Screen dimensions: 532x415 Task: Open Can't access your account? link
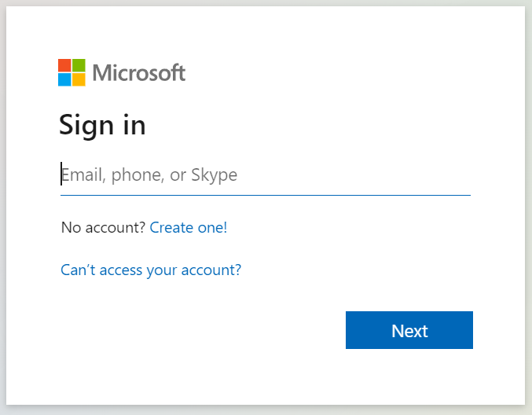click(x=151, y=270)
